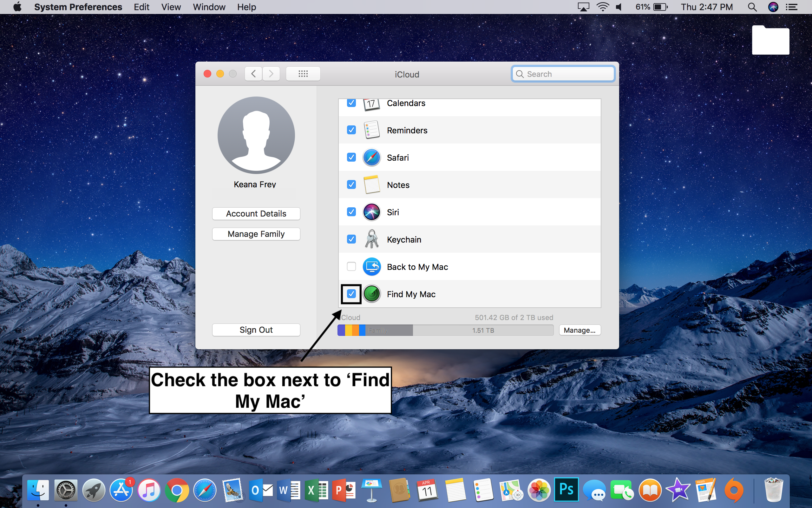Toggle the Find My Mac checkbox
The image size is (812, 508).
coord(351,294)
